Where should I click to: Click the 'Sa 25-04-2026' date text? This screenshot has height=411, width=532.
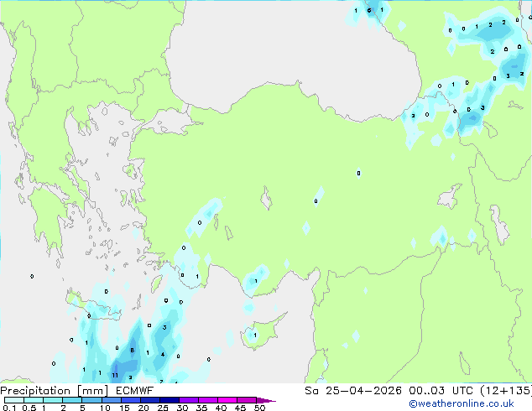(x=353, y=391)
